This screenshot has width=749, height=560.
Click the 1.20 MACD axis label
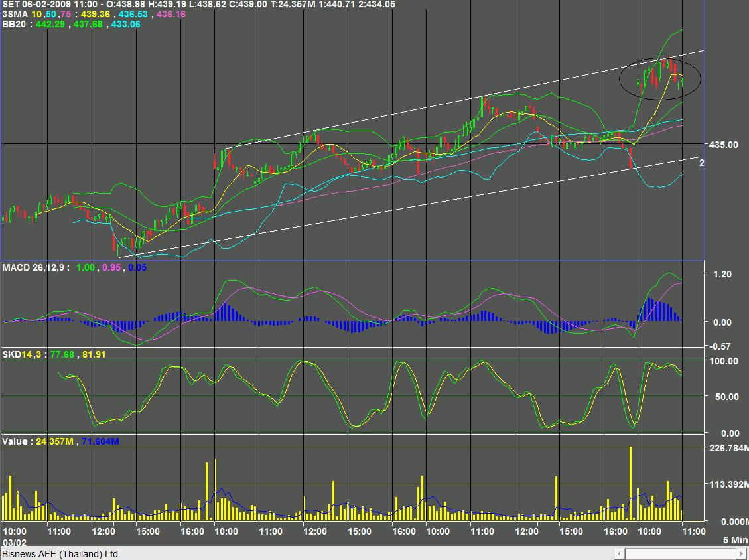(722, 274)
